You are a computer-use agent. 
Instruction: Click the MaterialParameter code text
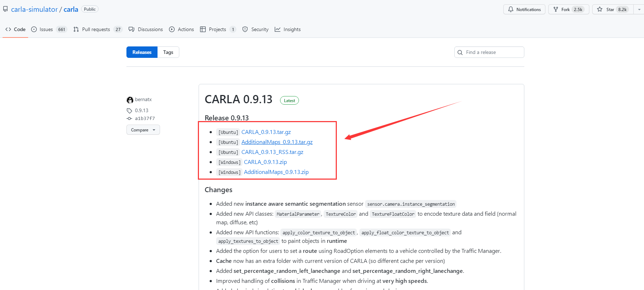coord(298,214)
